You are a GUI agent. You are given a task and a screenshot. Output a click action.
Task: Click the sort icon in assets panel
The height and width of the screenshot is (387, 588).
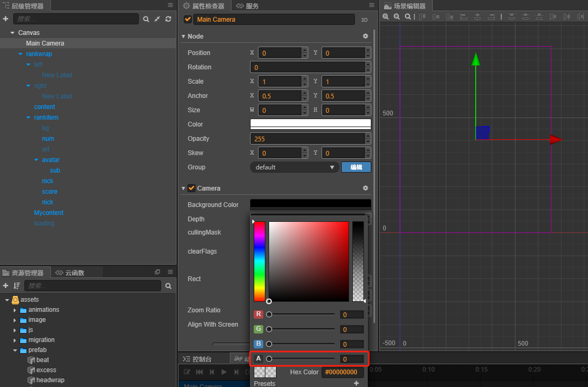point(16,286)
